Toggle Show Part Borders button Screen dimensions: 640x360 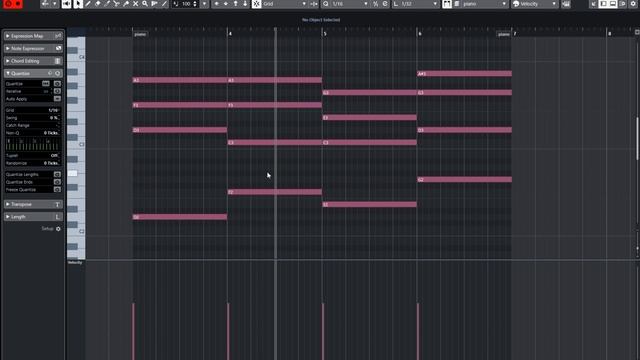[x=447, y=4]
